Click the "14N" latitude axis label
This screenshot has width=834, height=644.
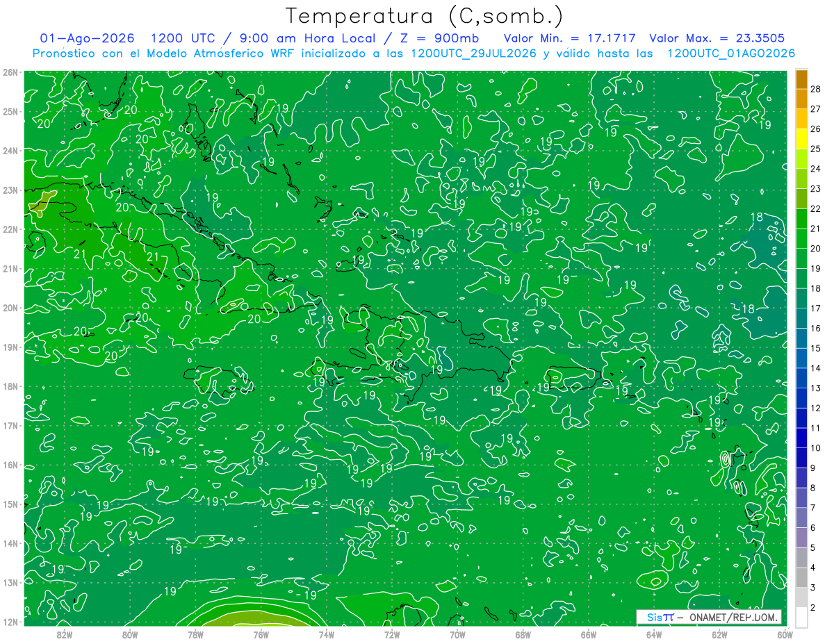[10, 543]
